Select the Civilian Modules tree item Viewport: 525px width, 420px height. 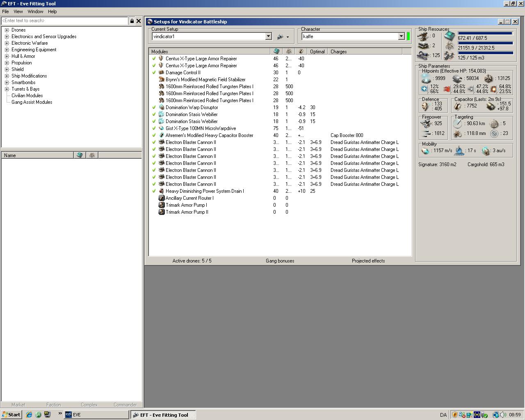point(27,96)
